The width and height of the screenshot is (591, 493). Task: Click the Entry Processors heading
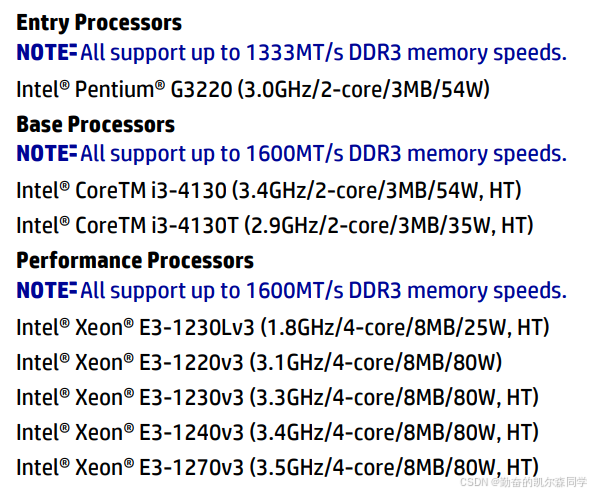pyautogui.click(x=99, y=23)
